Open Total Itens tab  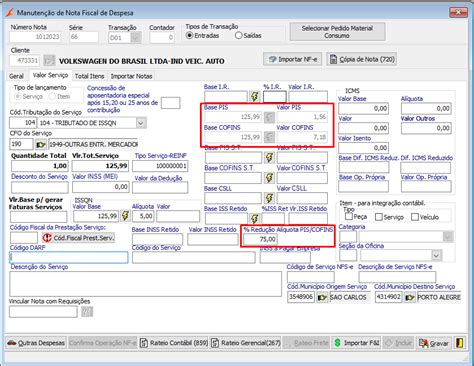pos(89,76)
